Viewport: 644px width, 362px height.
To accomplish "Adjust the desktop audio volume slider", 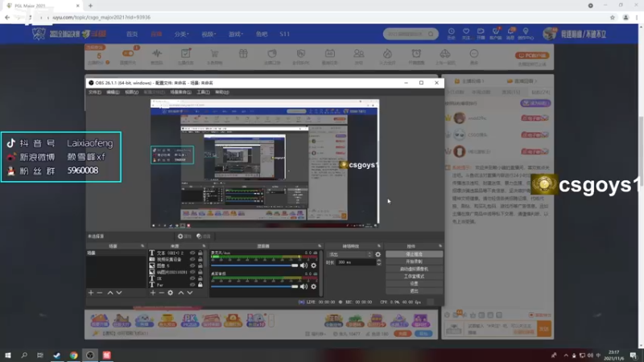I will coord(254,286).
